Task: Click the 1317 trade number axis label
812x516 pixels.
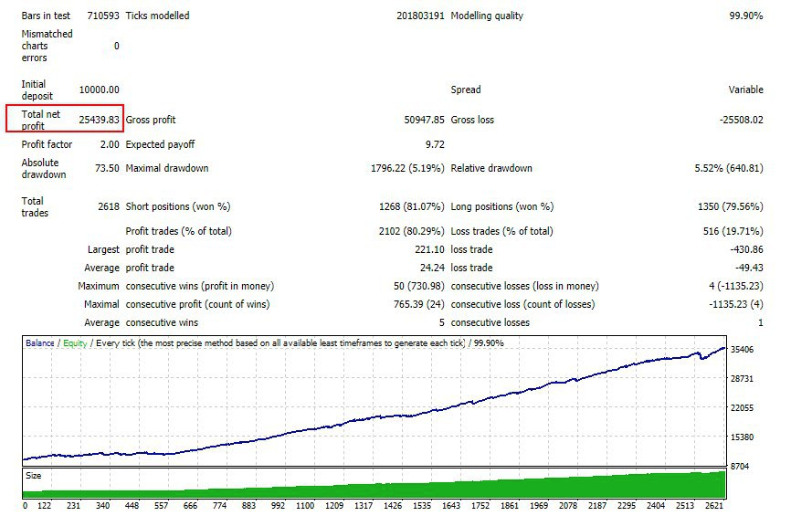Action: click(x=363, y=505)
